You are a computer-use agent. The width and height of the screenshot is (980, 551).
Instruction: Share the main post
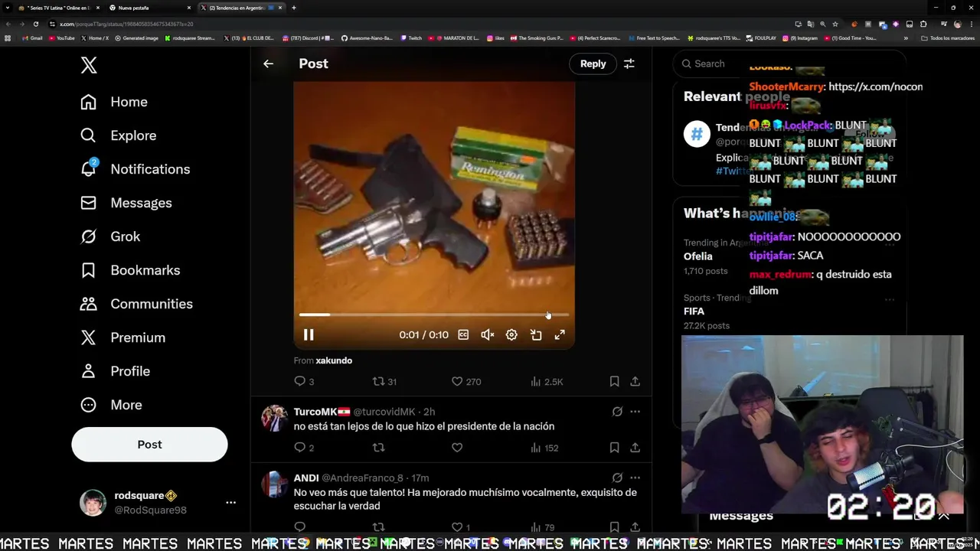[x=635, y=381]
